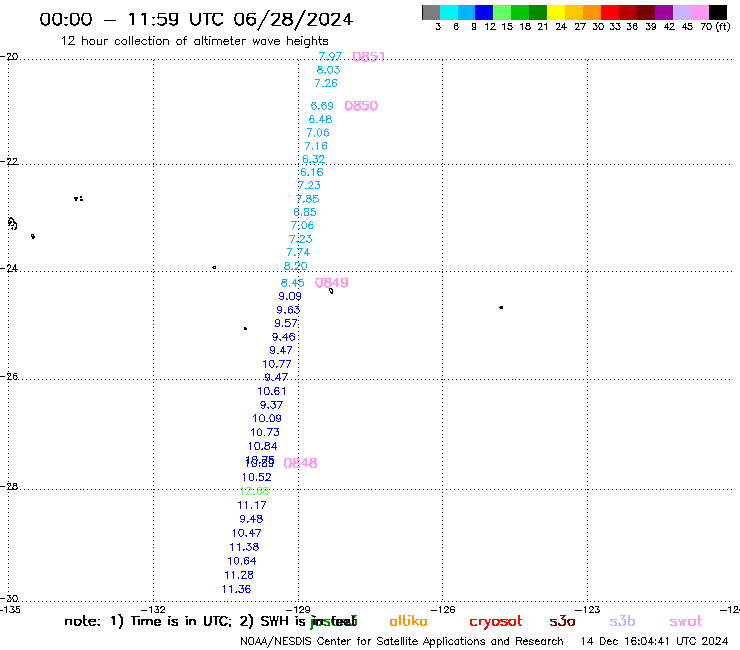The width and height of the screenshot is (740, 650).
Task: Click the orange swatch in the legend bar
Action: click(x=592, y=12)
